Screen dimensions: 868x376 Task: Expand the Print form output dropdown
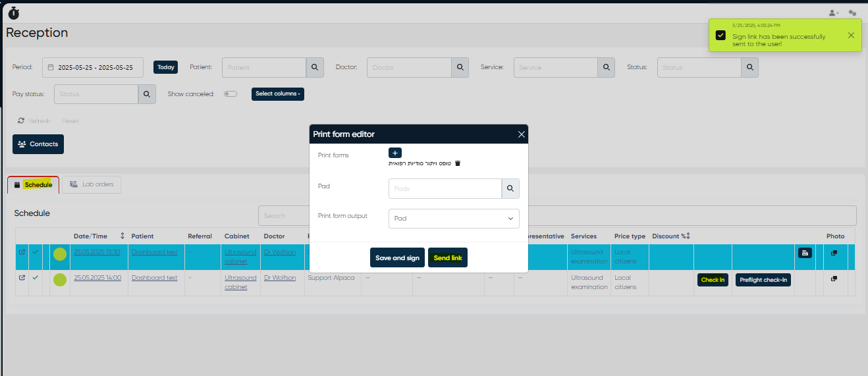point(454,219)
